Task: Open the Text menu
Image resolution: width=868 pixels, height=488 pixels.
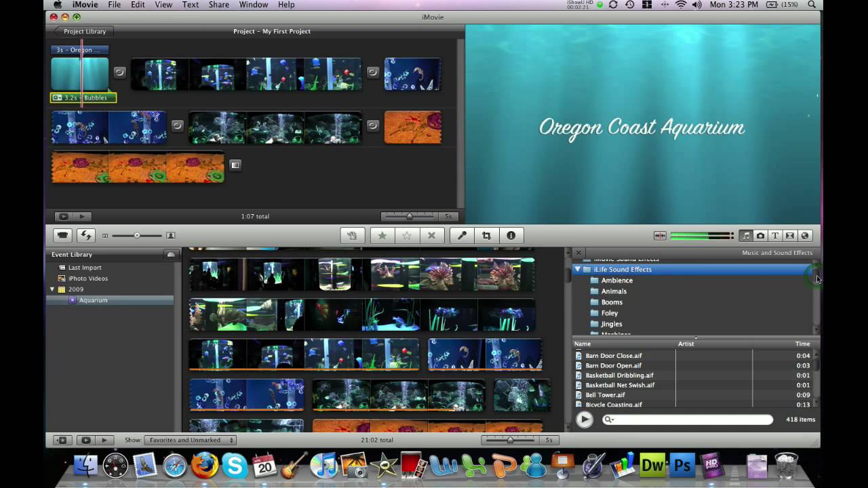Action: click(191, 5)
